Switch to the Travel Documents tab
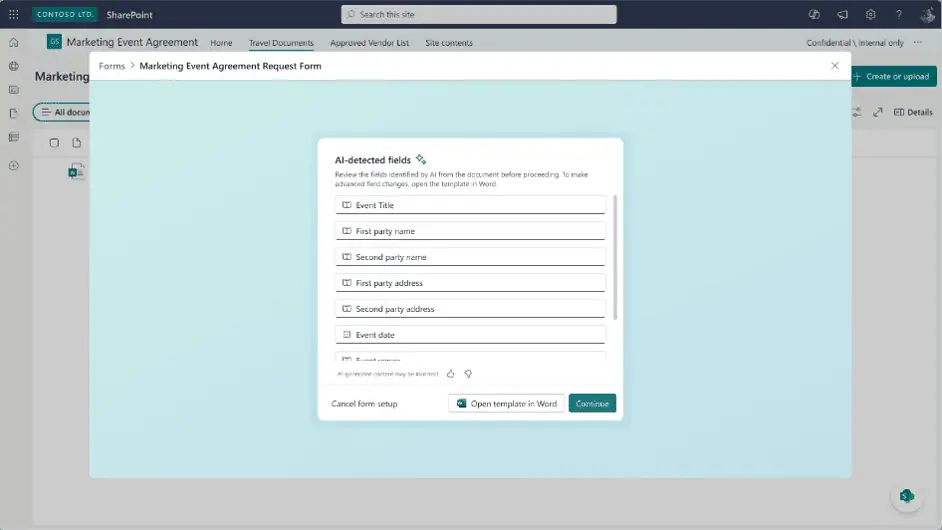942x530 pixels. pos(281,43)
